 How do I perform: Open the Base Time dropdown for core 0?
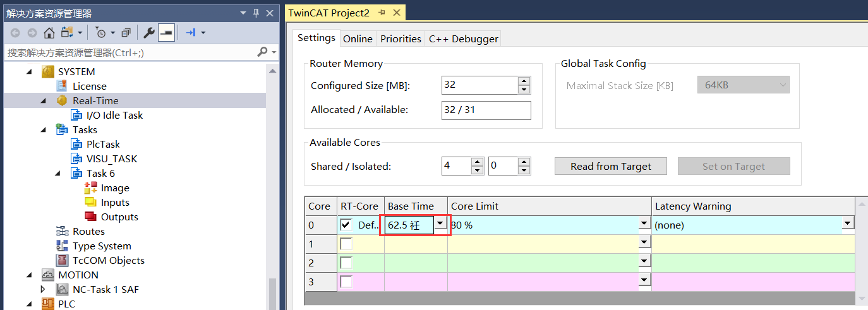click(440, 224)
